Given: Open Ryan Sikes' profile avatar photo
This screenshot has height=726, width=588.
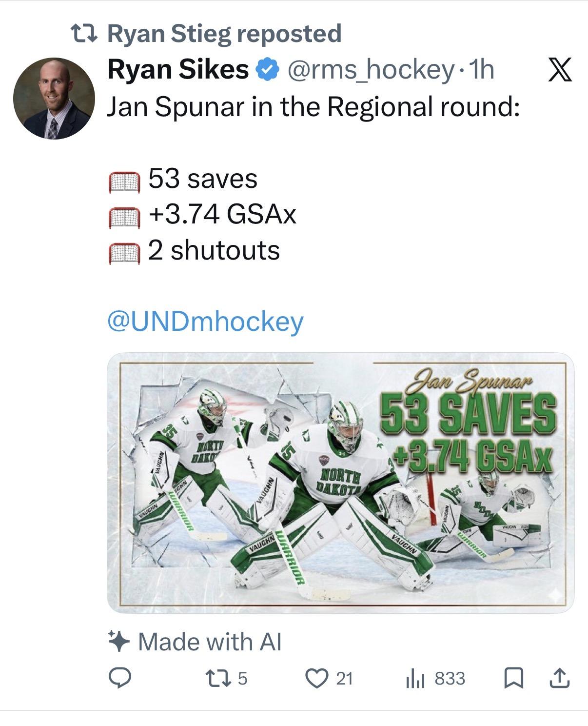Looking at the screenshot, I should point(54,99).
